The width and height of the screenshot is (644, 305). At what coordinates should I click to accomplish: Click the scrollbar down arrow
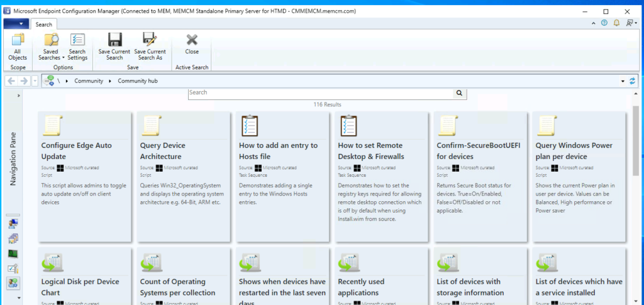636,300
